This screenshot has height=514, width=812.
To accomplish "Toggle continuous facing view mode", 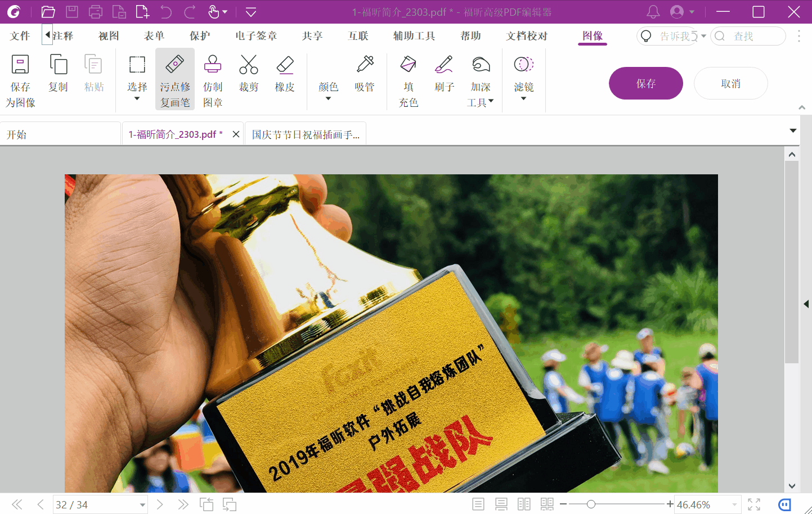I will pos(547,504).
